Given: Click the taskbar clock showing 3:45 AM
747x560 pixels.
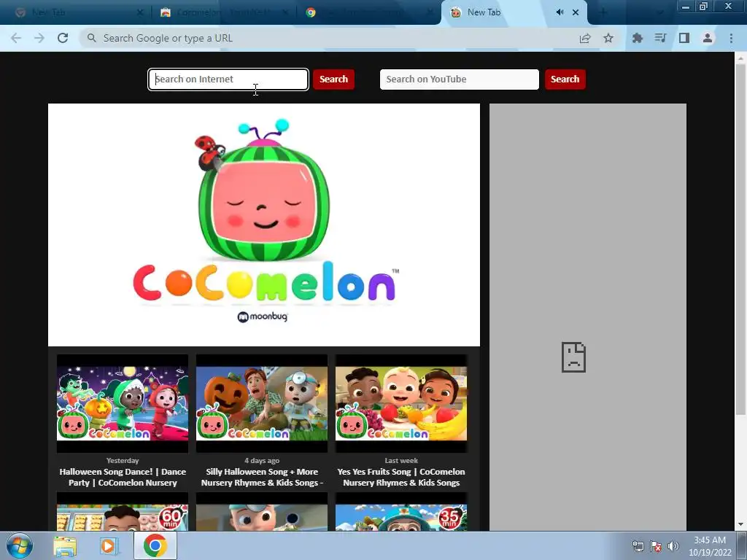Looking at the screenshot, I should coord(710,546).
